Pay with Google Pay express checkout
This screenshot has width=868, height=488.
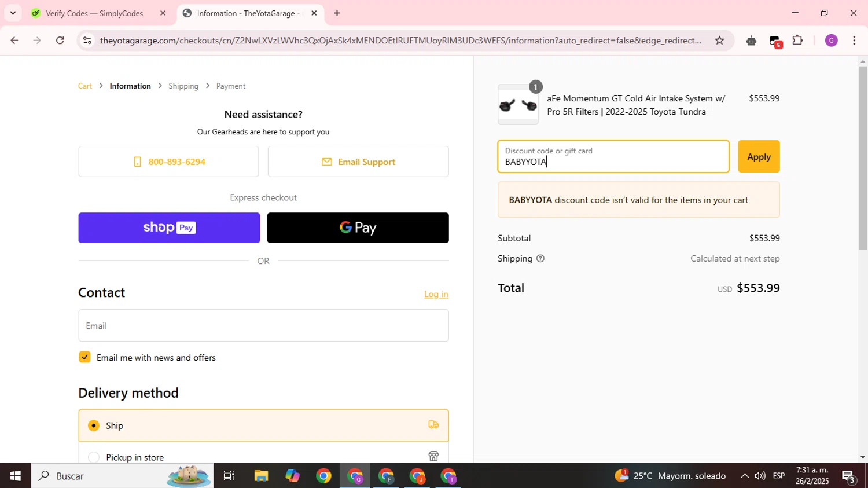(358, 228)
